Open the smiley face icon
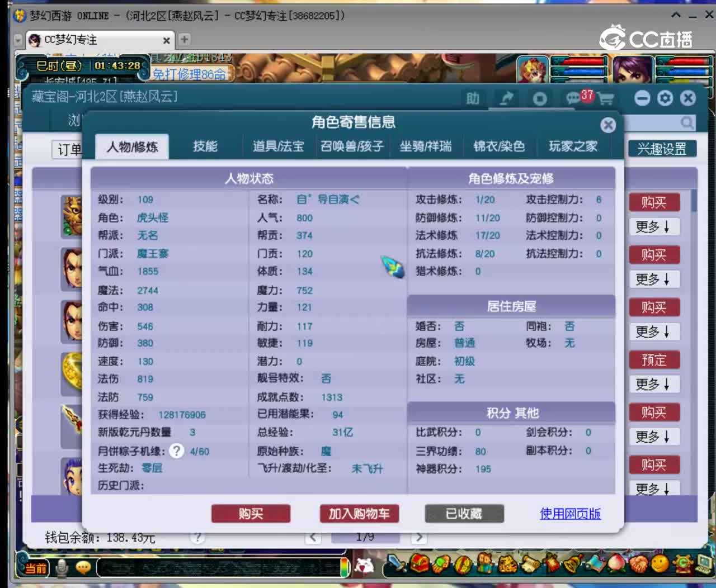 click(x=660, y=563)
